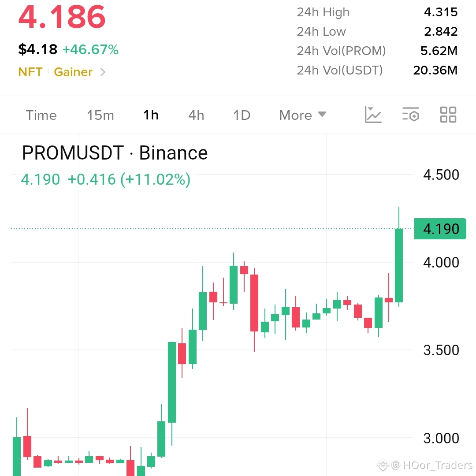Tap the +0.416 (+11.02%) candle change
Screen dimensions: 476x476
click(129, 179)
